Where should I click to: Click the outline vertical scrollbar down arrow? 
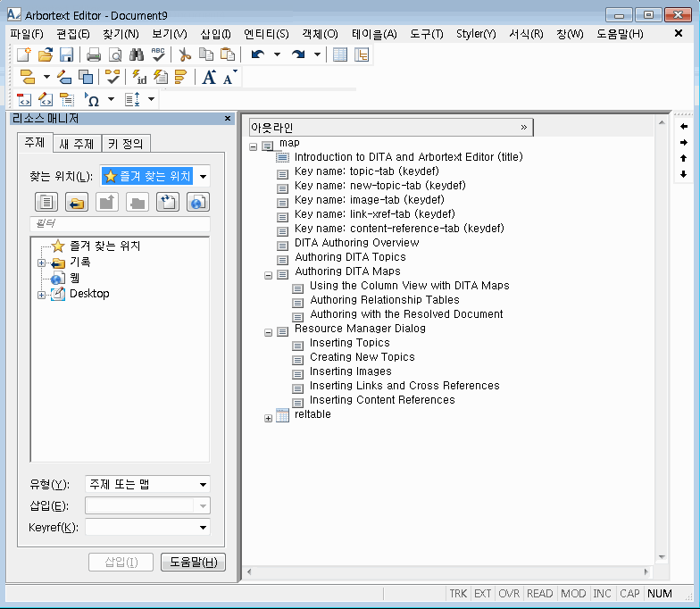pyautogui.click(x=662, y=557)
